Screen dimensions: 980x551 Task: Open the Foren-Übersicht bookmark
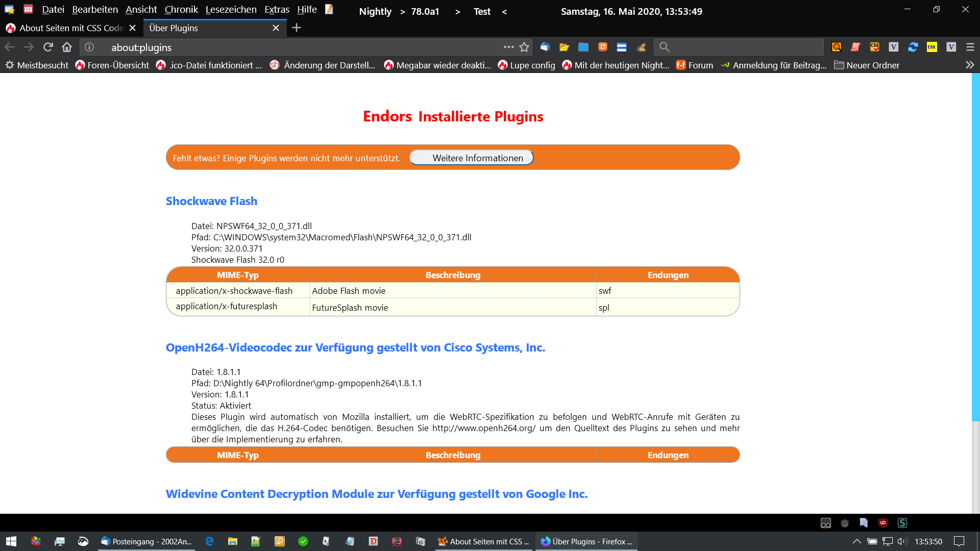pos(112,65)
